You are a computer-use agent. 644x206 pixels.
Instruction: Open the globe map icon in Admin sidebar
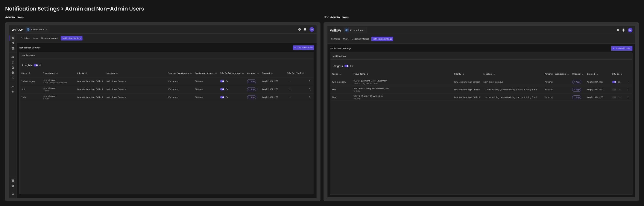point(13,92)
